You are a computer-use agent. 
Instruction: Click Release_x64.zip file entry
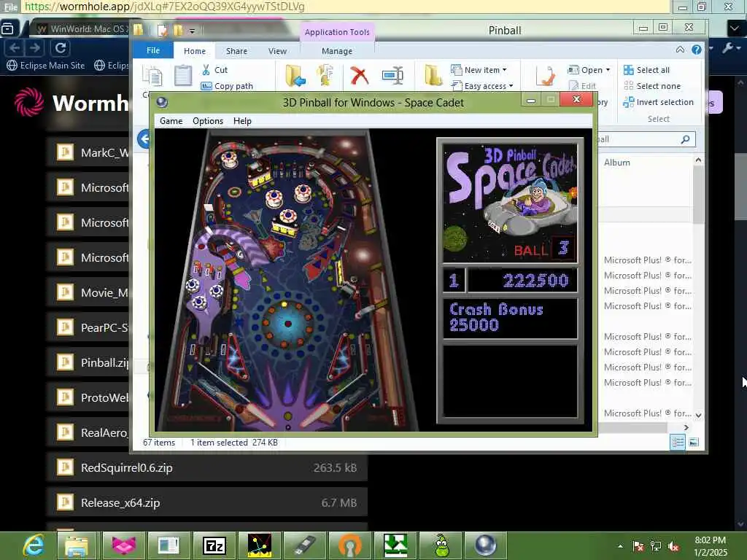click(x=206, y=502)
